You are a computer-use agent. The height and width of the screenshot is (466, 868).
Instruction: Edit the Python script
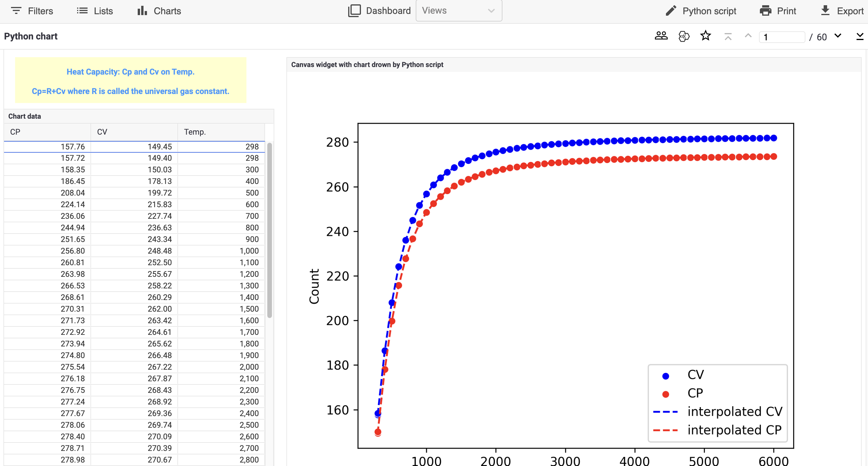pyautogui.click(x=701, y=11)
